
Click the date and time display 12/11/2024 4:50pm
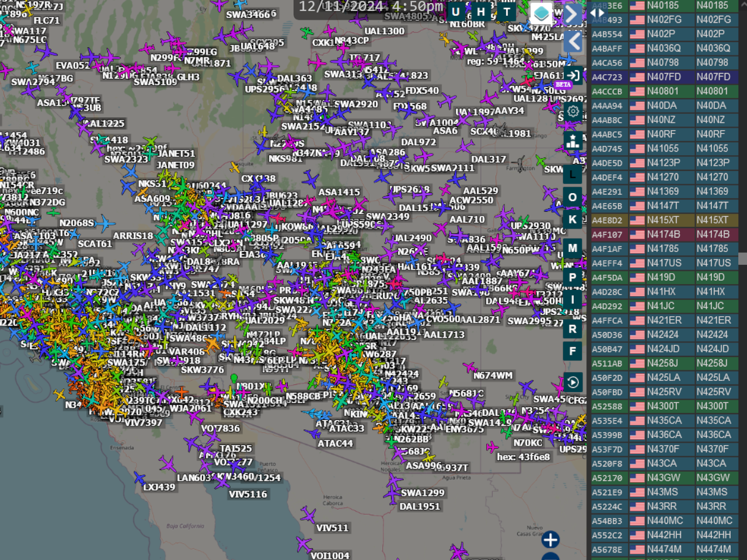[371, 7]
